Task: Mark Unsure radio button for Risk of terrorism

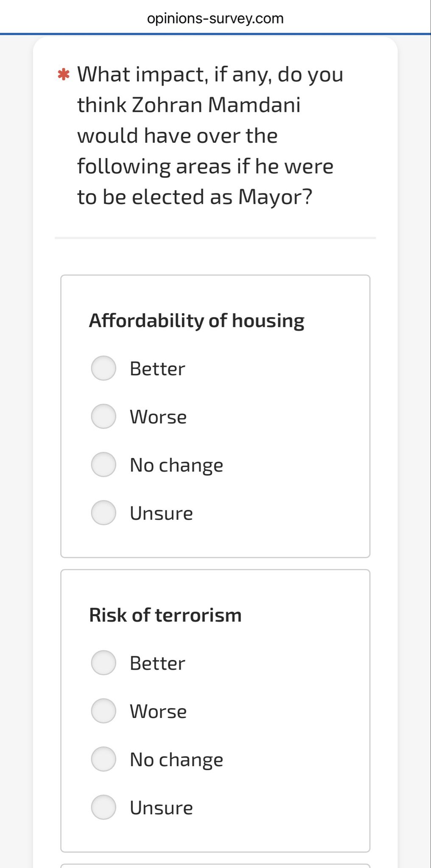Action: click(x=104, y=807)
